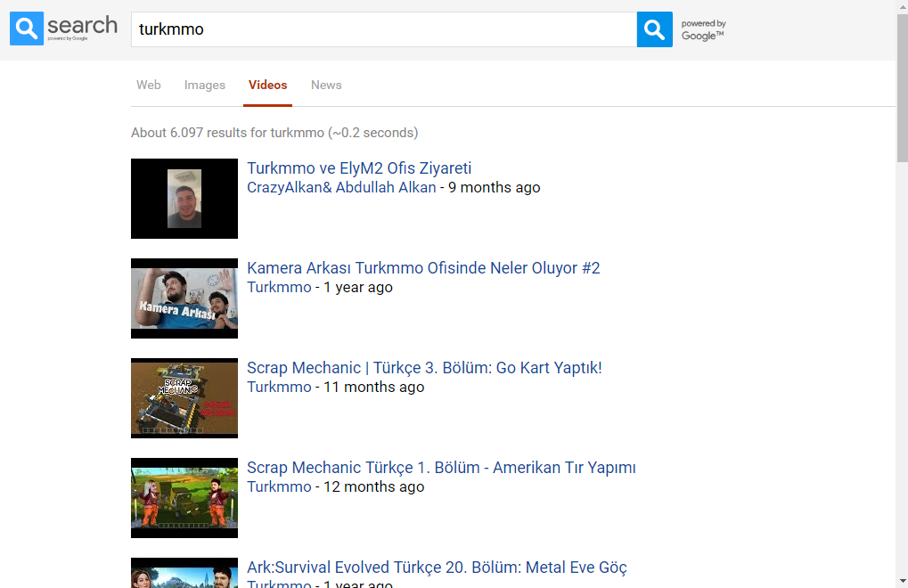Click inside the turkmmo search field
This screenshot has height=588, width=908.
click(383, 29)
